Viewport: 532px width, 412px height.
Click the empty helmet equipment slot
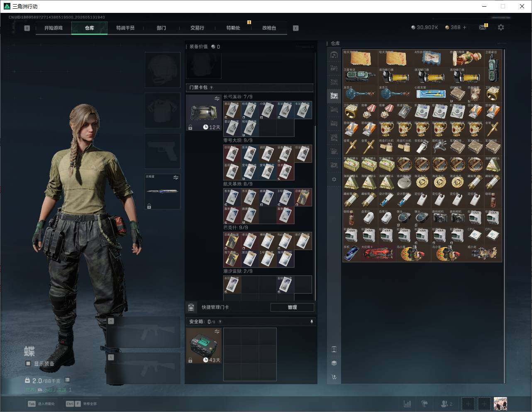point(163,69)
